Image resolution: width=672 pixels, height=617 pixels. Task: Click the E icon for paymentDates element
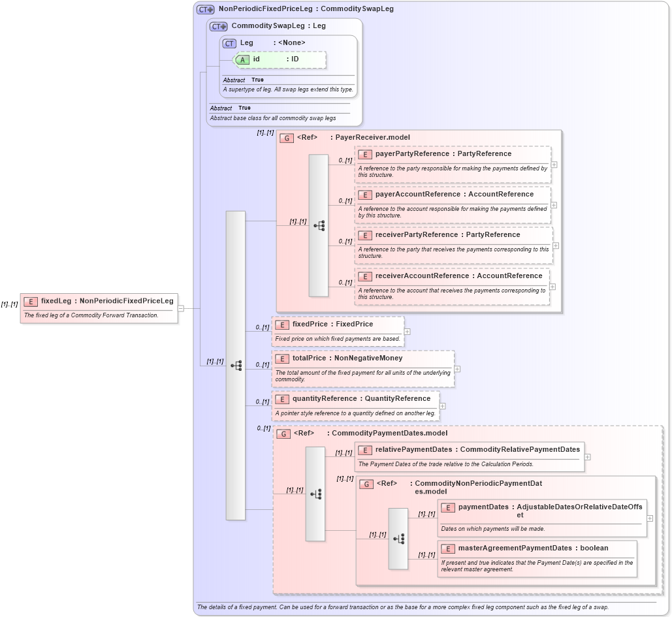click(448, 507)
